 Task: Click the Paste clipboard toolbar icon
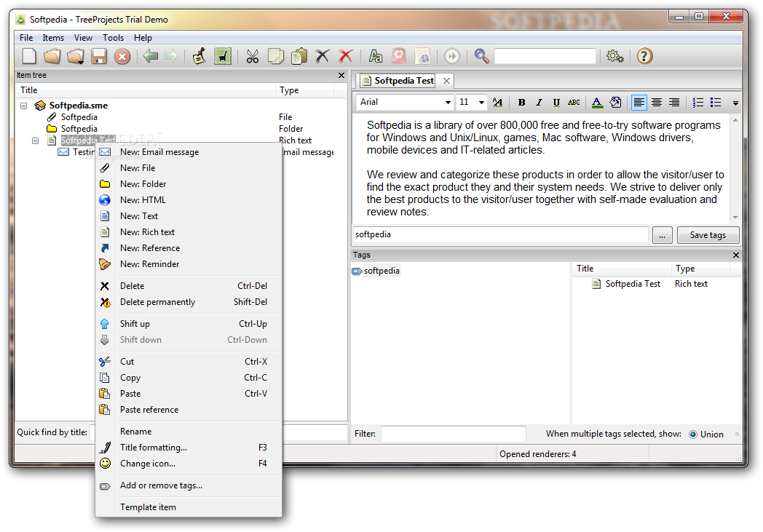(299, 57)
